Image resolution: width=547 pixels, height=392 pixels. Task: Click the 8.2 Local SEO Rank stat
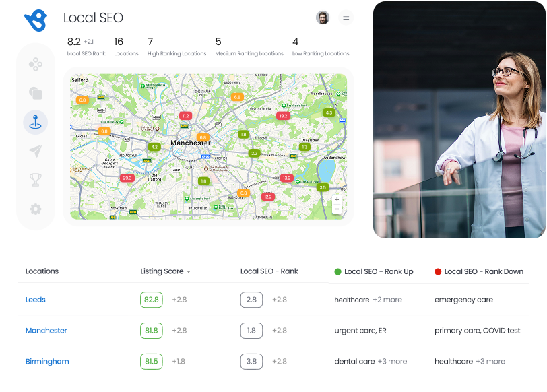pos(86,46)
